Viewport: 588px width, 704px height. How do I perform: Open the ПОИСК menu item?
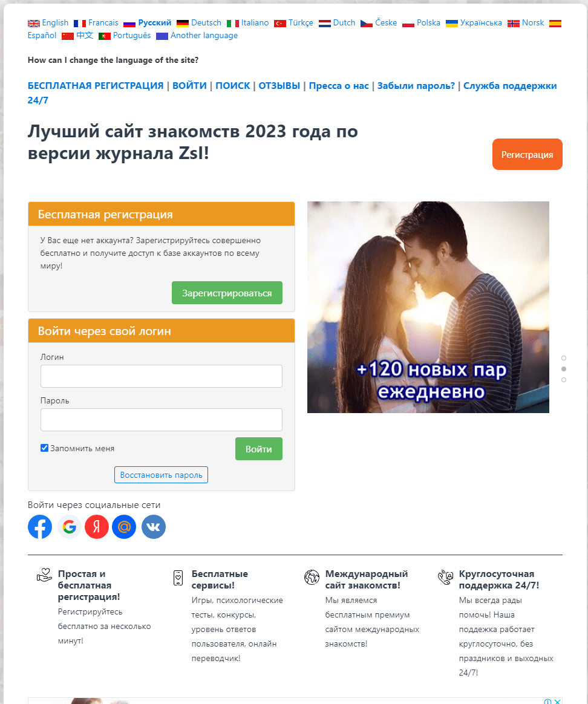tap(233, 86)
